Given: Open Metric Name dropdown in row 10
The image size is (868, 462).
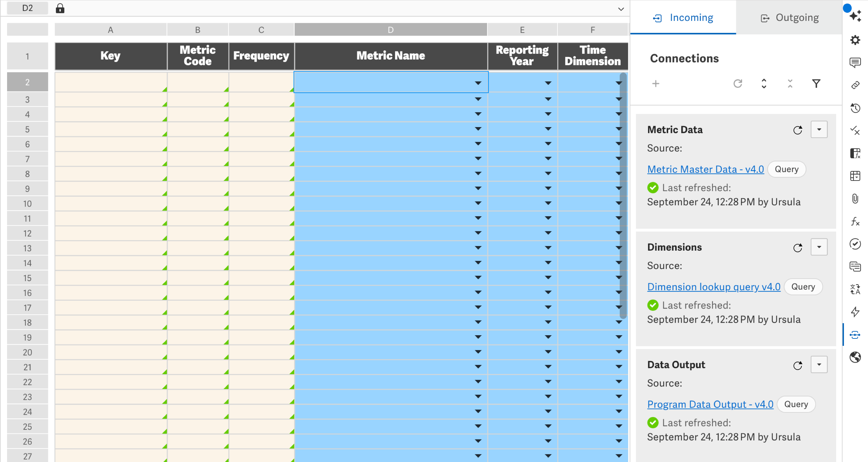Looking at the screenshot, I should [x=478, y=203].
